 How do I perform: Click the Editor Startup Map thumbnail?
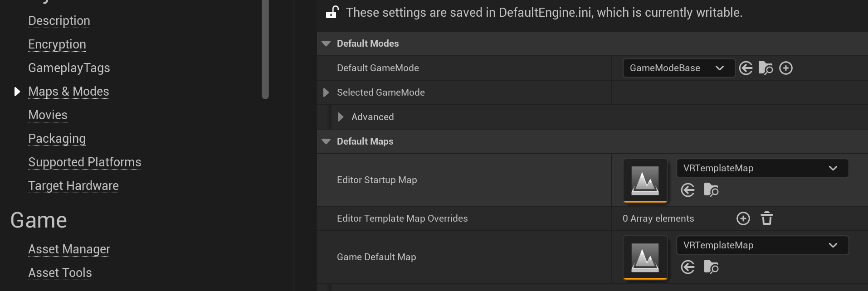(645, 180)
